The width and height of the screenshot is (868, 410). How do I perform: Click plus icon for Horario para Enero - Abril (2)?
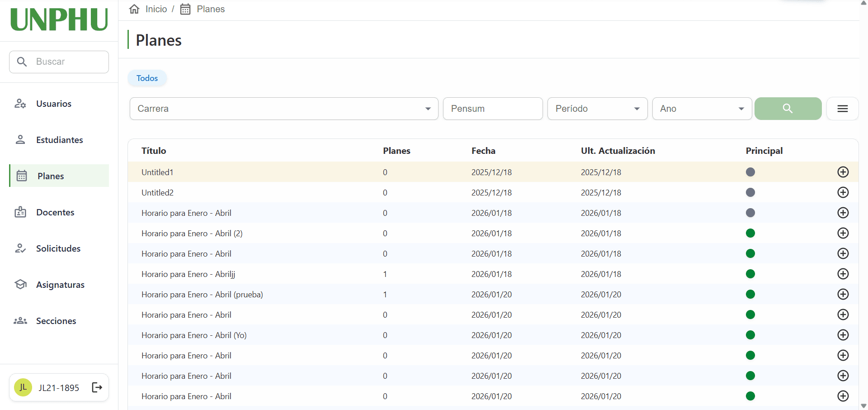pos(843,233)
